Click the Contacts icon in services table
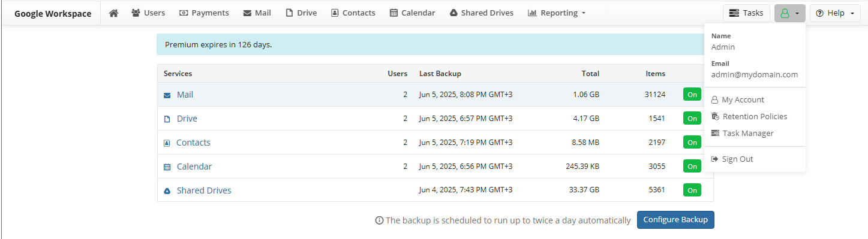This screenshot has height=239, width=868. coord(167,143)
